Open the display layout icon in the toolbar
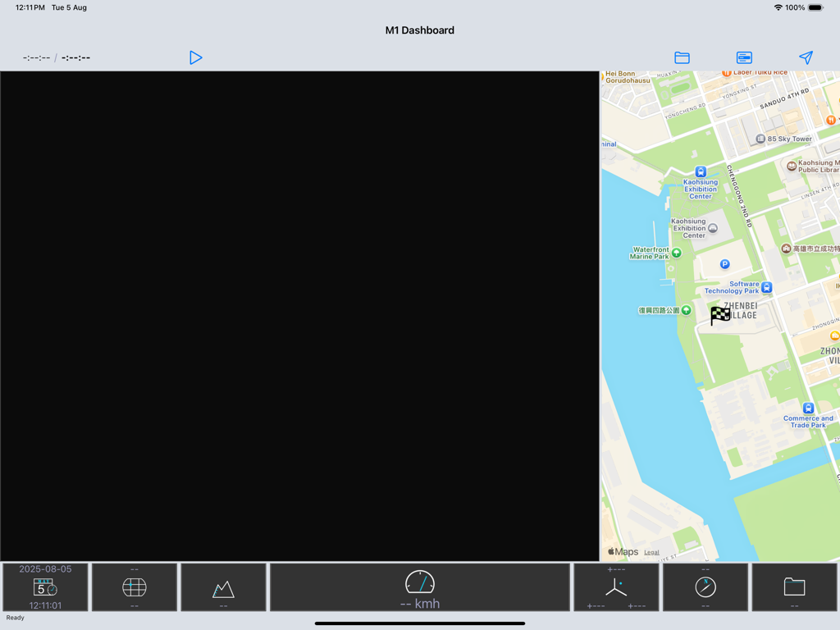This screenshot has height=630, width=840. point(743,57)
